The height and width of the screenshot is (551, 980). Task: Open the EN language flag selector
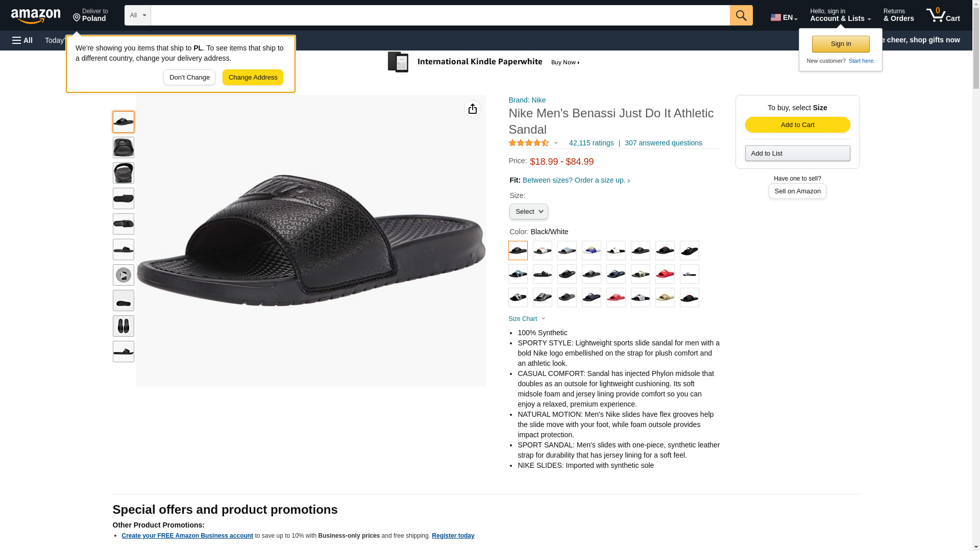pyautogui.click(x=783, y=17)
